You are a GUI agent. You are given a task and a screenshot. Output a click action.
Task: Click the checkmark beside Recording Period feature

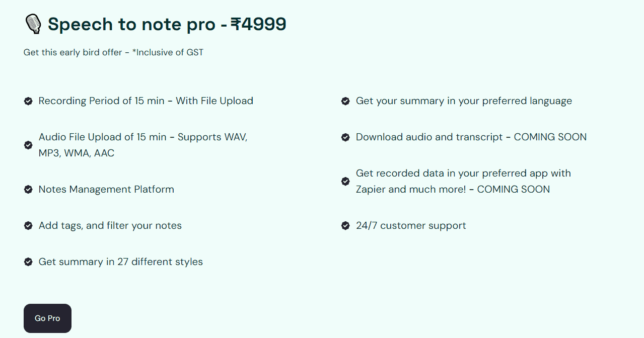[28, 101]
